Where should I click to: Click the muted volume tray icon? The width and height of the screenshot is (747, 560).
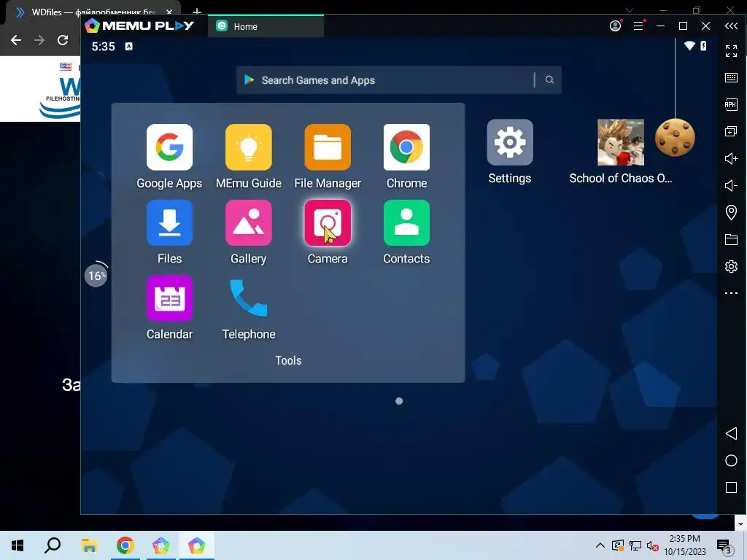coord(653,545)
